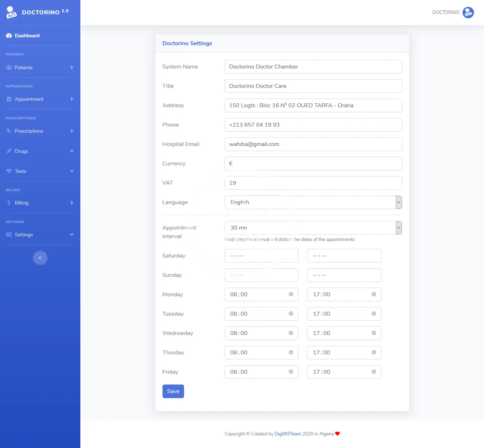
Task: Click the Hospital Email input field
Action: pos(313,144)
